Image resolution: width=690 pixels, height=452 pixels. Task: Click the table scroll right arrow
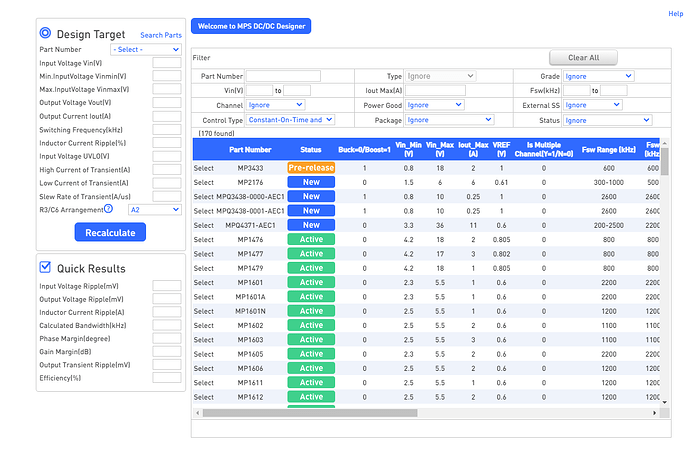pos(654,413)
